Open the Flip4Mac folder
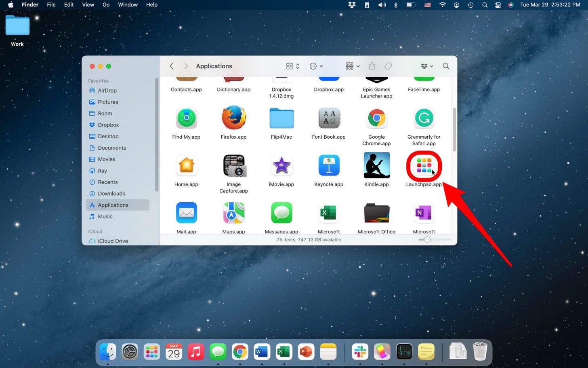Image resolution: width=588 pixels, height=368 pixels. pyautogui.click(x=281, y=118)
